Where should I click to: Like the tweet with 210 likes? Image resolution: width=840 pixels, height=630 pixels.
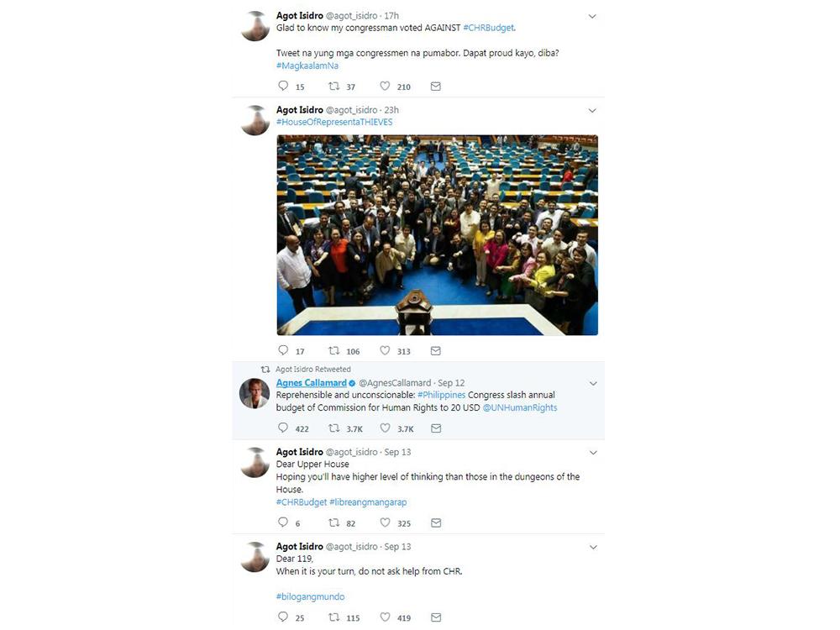click(385, 86)
